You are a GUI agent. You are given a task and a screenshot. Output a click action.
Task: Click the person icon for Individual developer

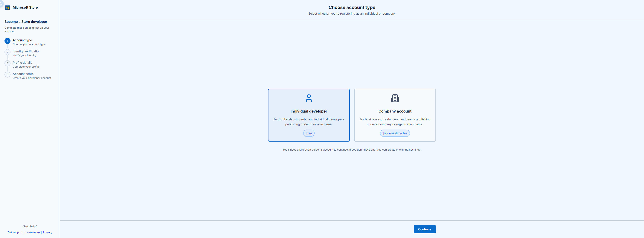click(x=309, y=98)
